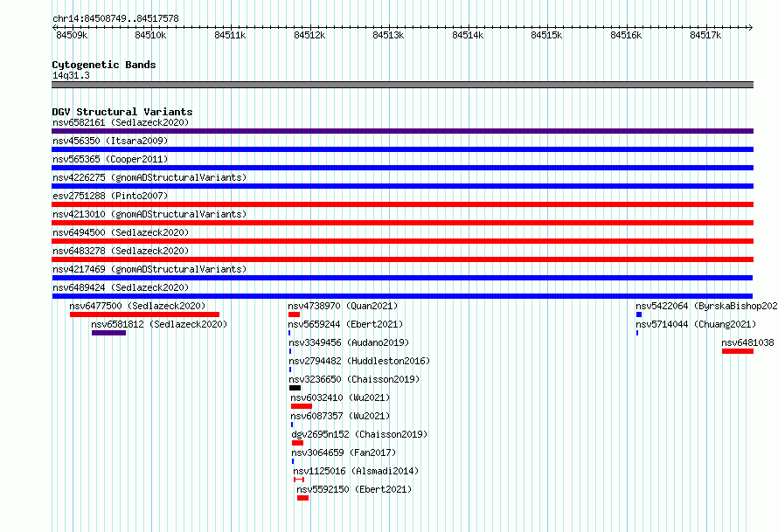Click the 84517k ruler tick label

tap(705, 35)
